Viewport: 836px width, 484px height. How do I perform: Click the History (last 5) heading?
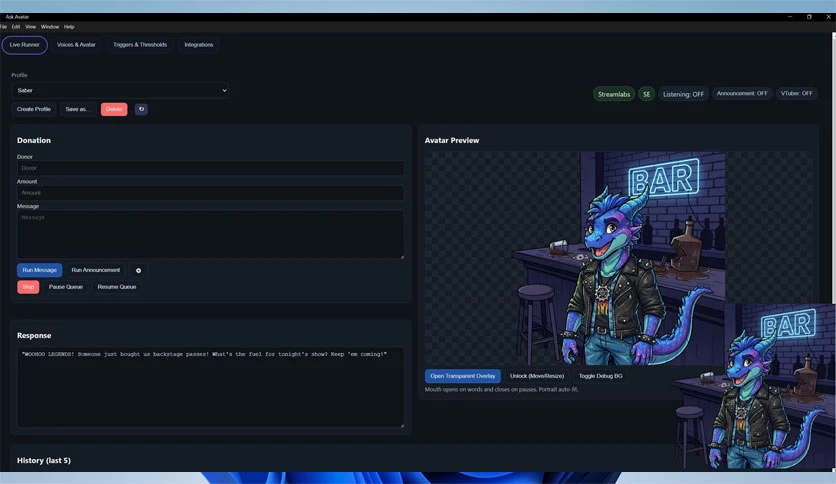[x=44, y=460]
